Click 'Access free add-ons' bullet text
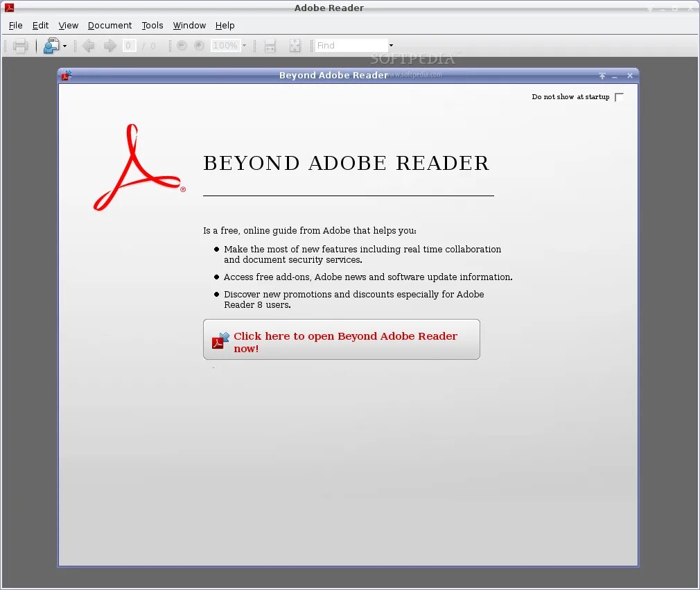Screen dimensions: 700x590 click(x=368, y=277)
